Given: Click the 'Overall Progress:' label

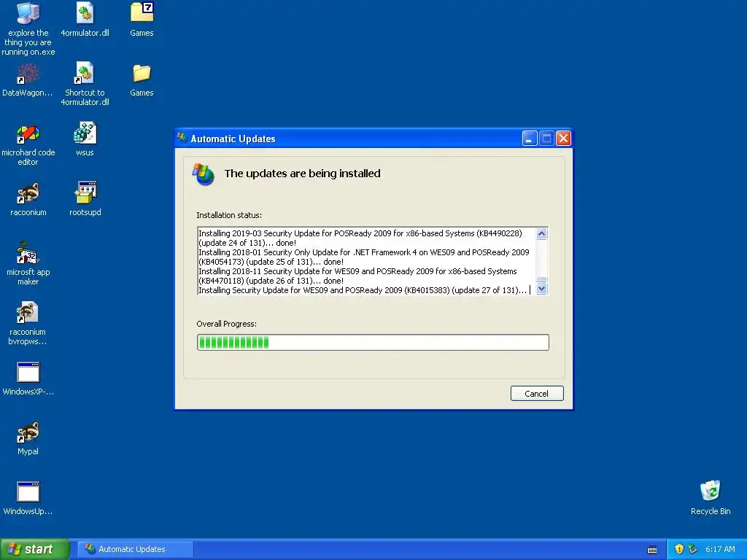Looking at the screenshot, I should point(227,324).
